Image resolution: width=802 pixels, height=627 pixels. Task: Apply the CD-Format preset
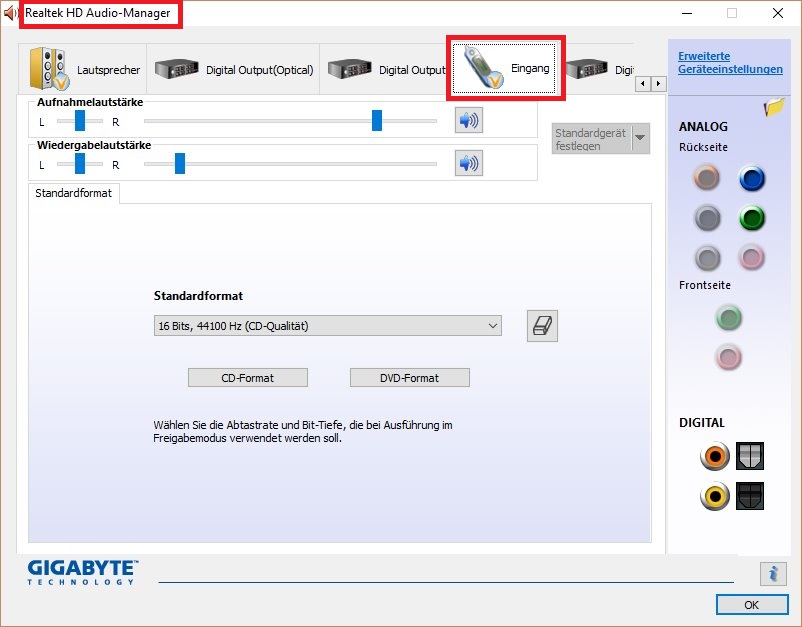point(248,378)
